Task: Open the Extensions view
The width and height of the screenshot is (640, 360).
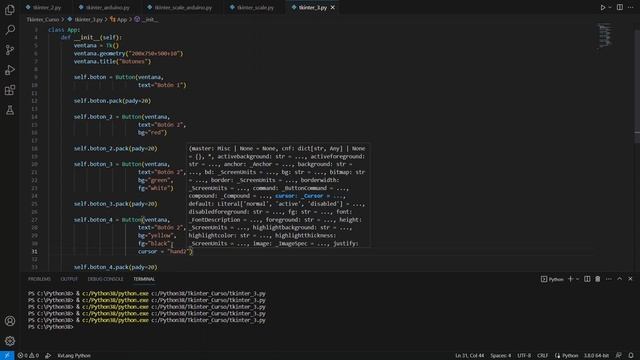Action: [x=10, y=90]
